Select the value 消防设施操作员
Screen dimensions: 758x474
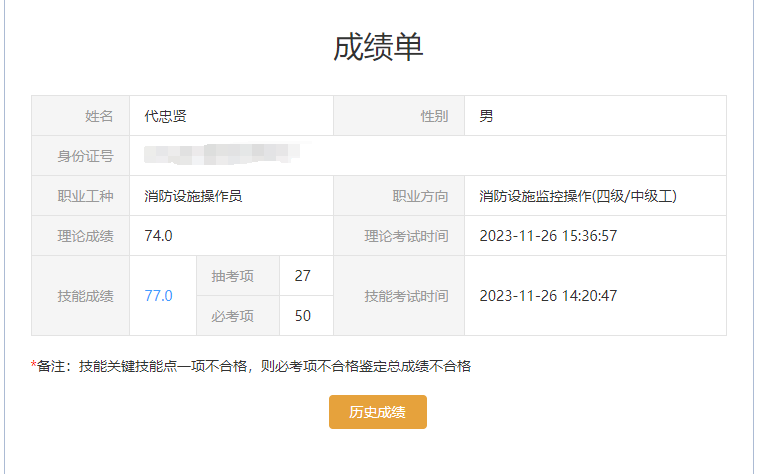pos(193,196)
